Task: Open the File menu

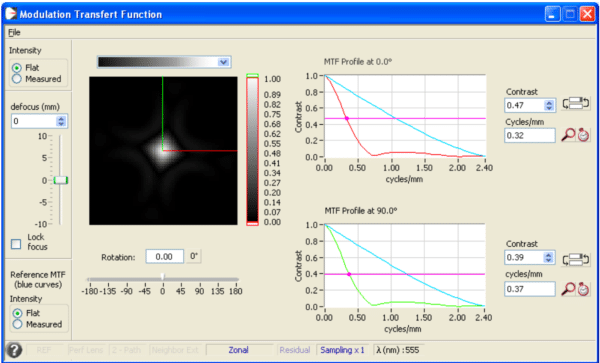Action: [14, 33]
